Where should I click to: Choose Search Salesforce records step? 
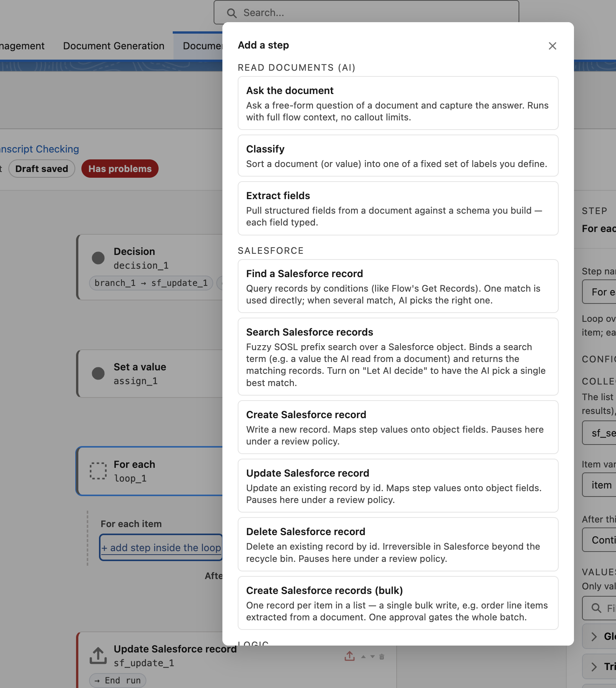(x=398, y=357)
